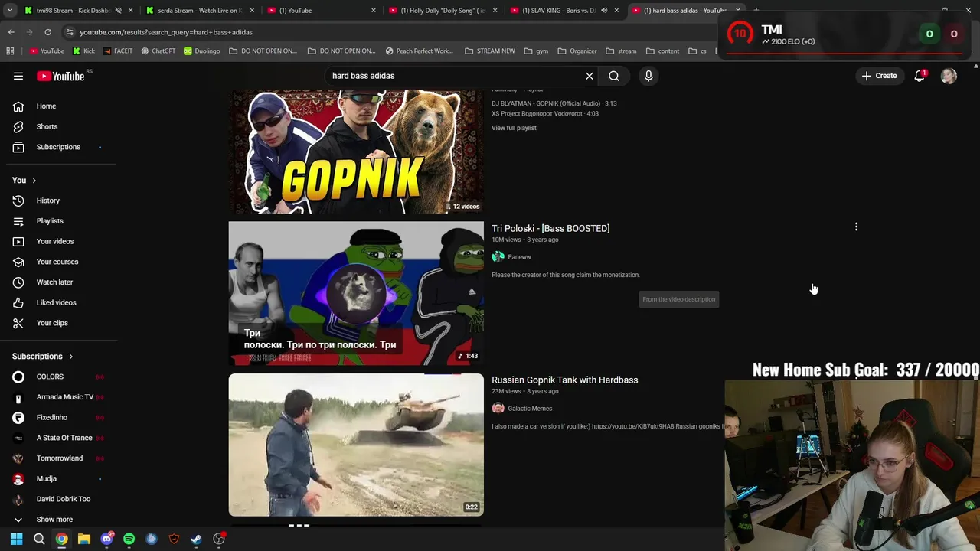Open Spotify from the taskbar
The image size is (980, 551).
(129, 539)
